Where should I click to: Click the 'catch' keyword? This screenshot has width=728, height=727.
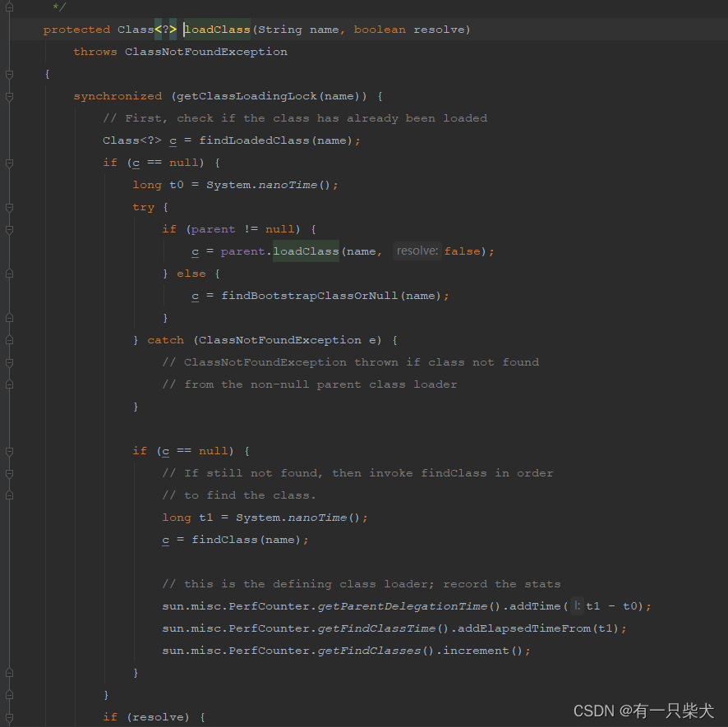pyautogui.click(x=166, y=340)
